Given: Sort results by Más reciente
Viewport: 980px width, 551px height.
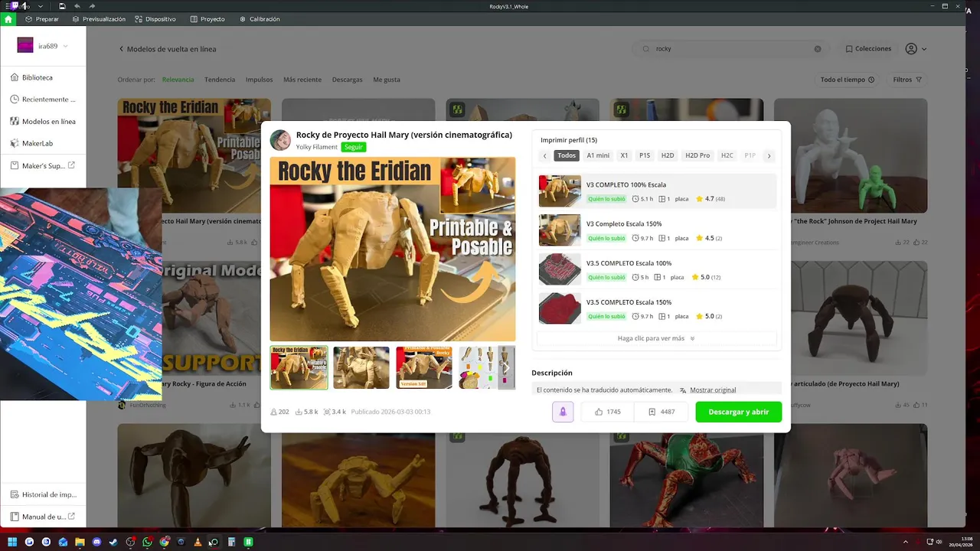Looking at the screenshot, I should (x=302, y=80).
